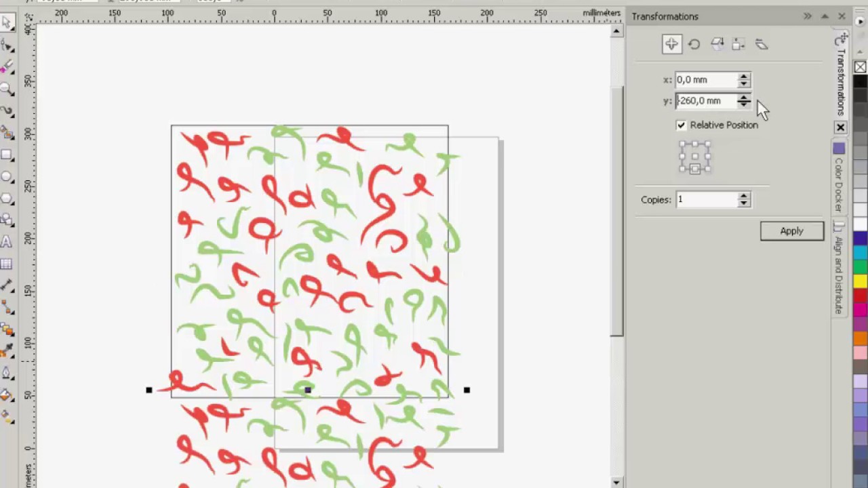This screenshot has width=868, height=488.
Task: Pick the yellow palette swatch
Action: pos(861,280)
